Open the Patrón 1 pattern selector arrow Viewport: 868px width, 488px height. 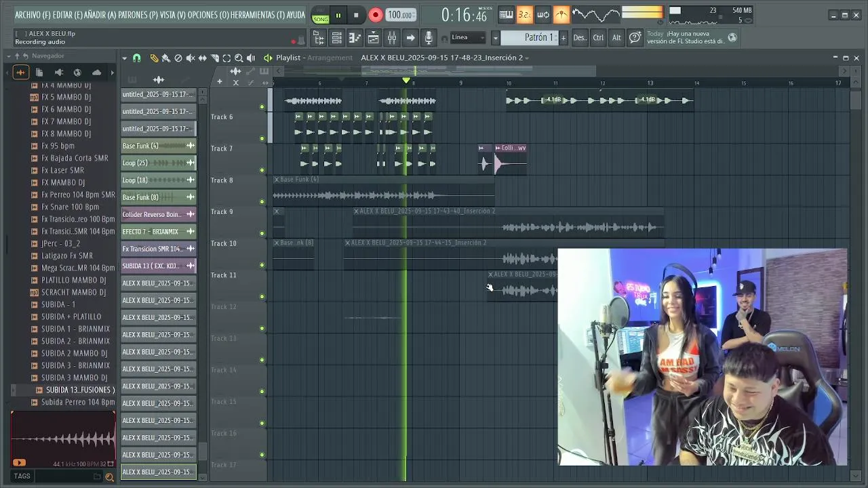pos(496,38)
